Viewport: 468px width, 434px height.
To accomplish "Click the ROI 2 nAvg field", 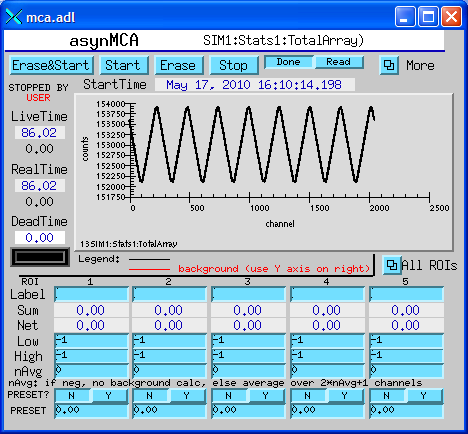I will click(x=170, y=371).
